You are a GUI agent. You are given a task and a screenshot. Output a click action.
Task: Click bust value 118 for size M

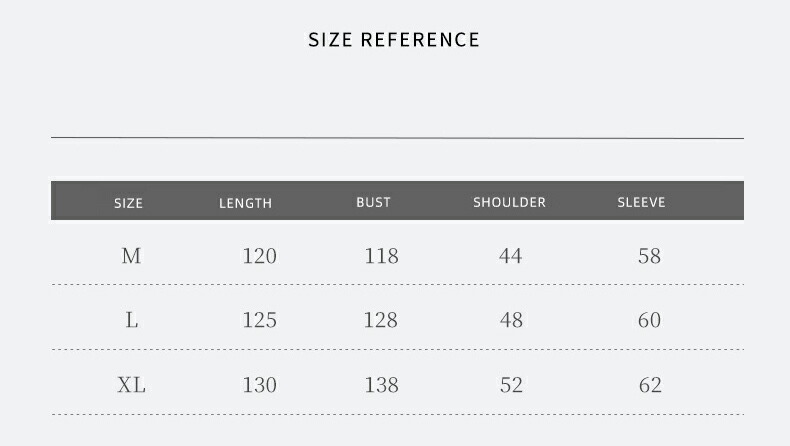click(381, 256)
